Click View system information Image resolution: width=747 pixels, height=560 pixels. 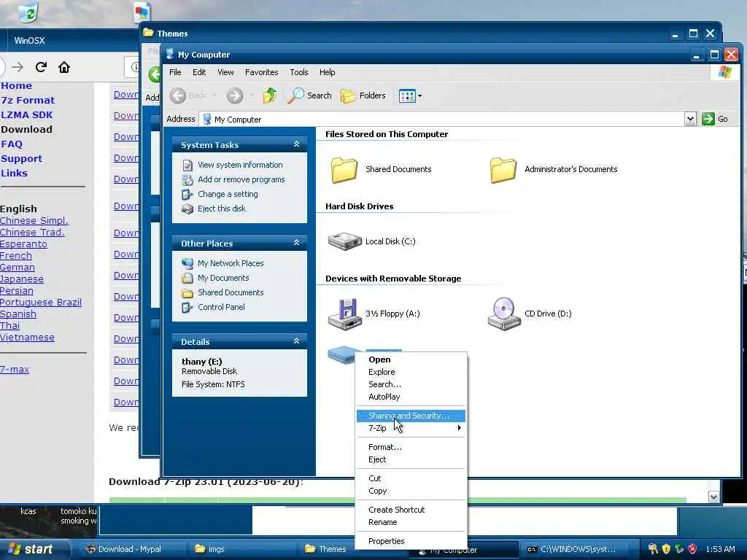pyautogui.click(x=240, y=165)
